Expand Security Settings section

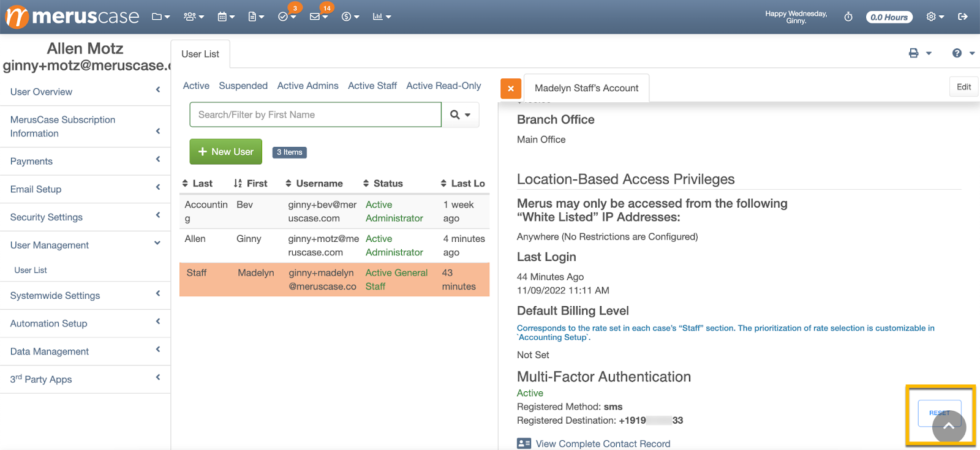coord(85,217)
